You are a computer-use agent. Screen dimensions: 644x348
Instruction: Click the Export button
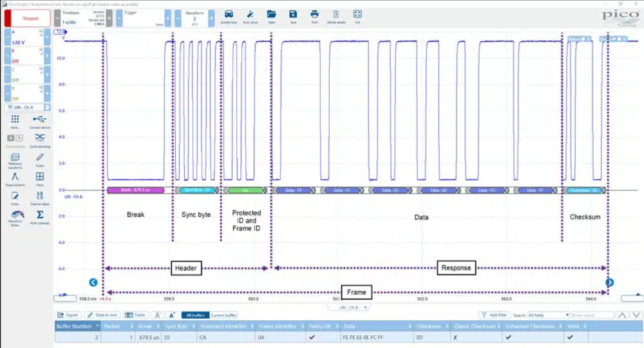68,315
